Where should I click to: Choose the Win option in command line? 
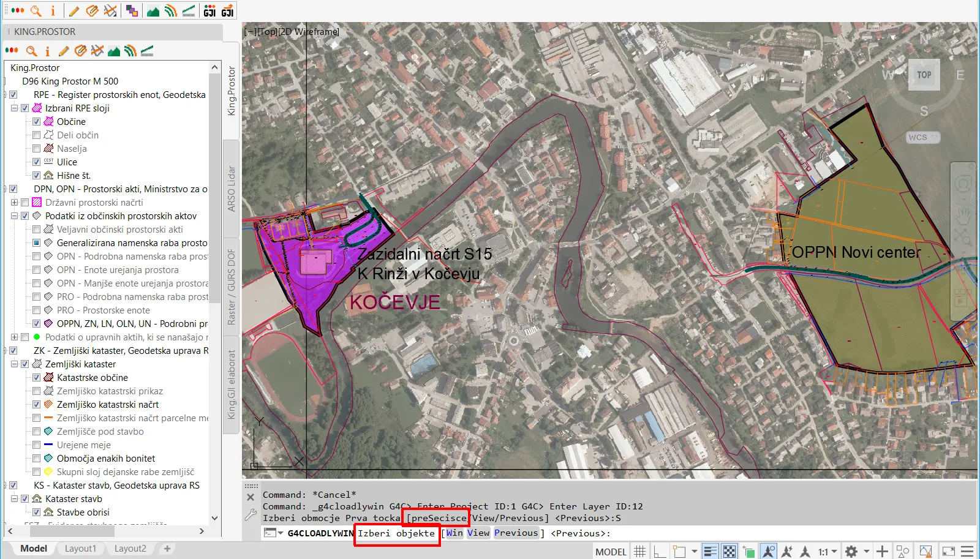pos(454,533)
